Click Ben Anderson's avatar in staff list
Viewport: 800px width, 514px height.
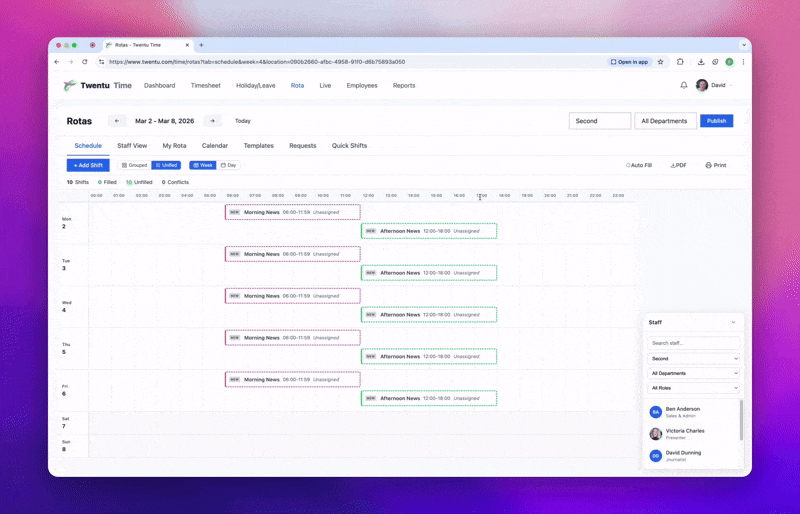656,411
